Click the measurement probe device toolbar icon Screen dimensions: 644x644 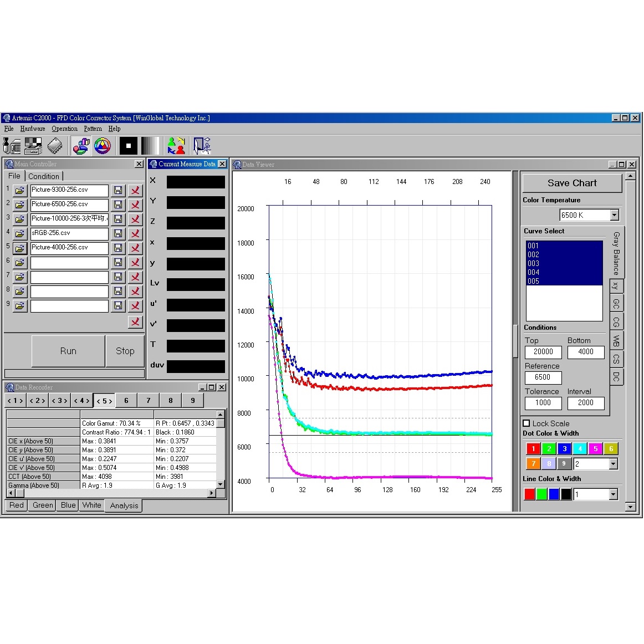point(12,146)
